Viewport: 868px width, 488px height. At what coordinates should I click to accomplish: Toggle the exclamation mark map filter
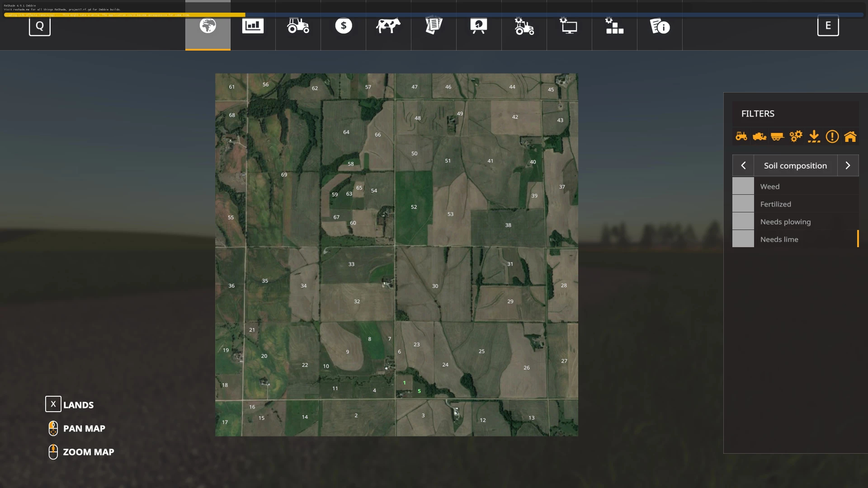[832, 136]
